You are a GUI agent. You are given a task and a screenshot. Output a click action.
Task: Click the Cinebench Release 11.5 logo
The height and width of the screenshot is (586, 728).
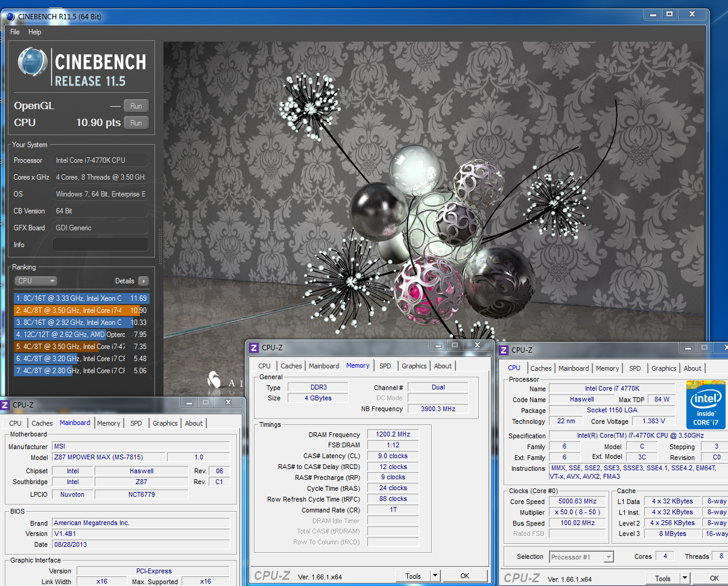point(82,67)
